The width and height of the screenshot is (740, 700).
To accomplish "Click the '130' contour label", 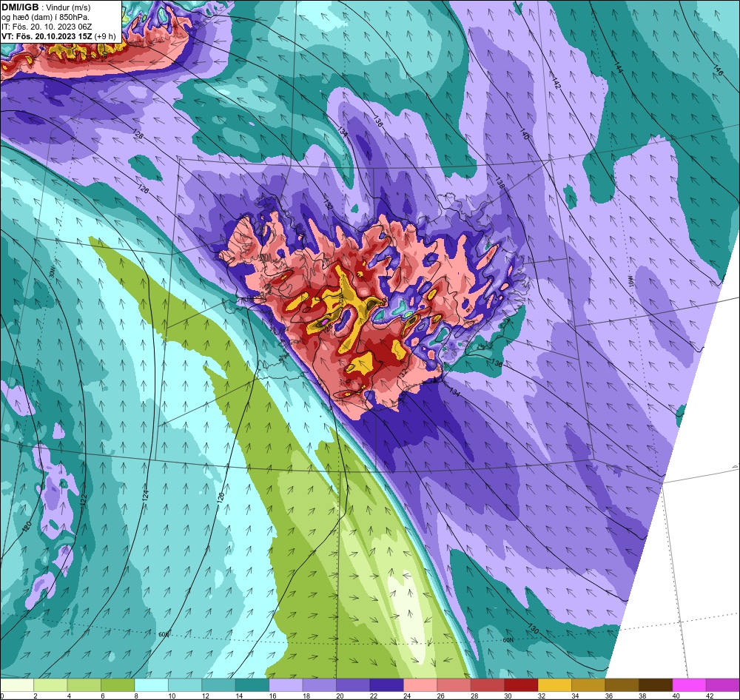I will point(533,629).
